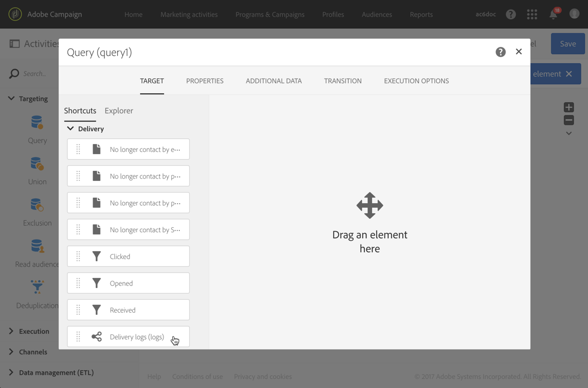Collapse the Targeting section
Image resolution: width=588 pixels, height=388 pixels.
click(x=11, y=98)
